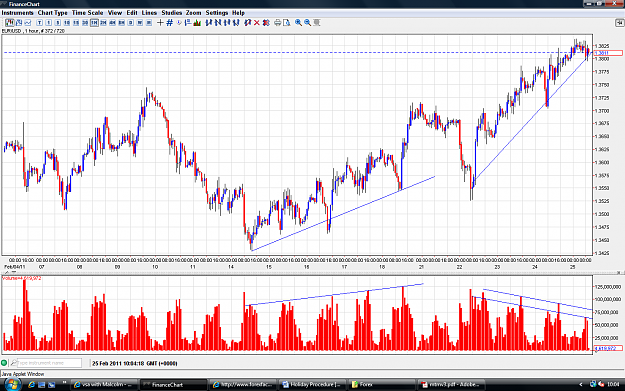The image size is (625, 391).
Task: Click the fourth of four blue line-study icons
Action: pyautogui.click(x=236, y=23)
